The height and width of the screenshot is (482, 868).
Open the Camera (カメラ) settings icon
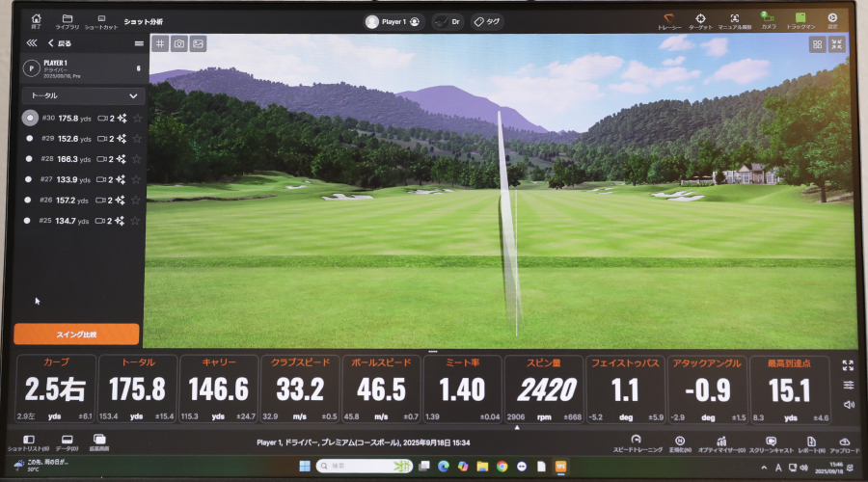768,19
